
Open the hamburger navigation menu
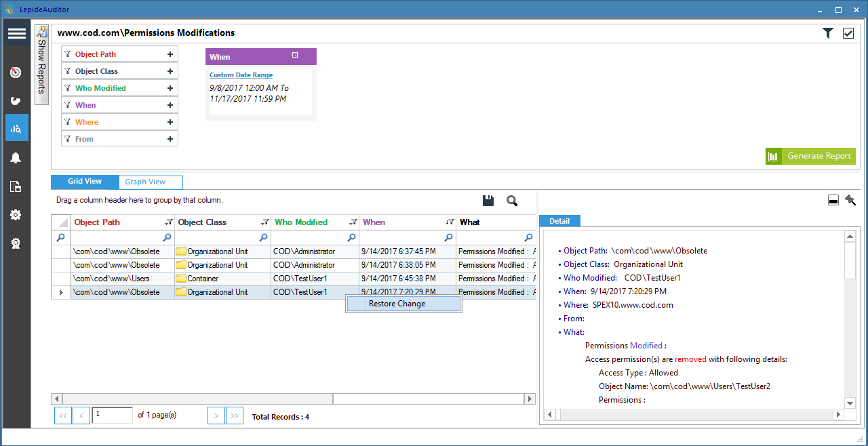(16, 33)
